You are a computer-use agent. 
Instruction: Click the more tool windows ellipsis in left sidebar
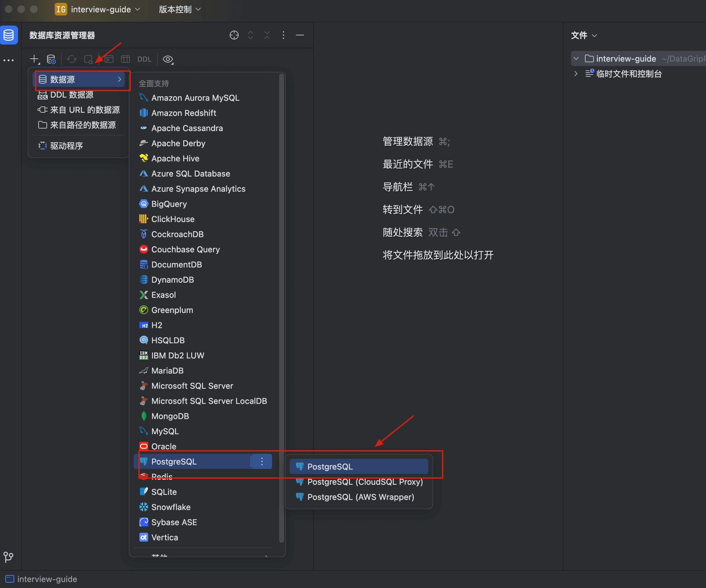[x=9, y=61]
